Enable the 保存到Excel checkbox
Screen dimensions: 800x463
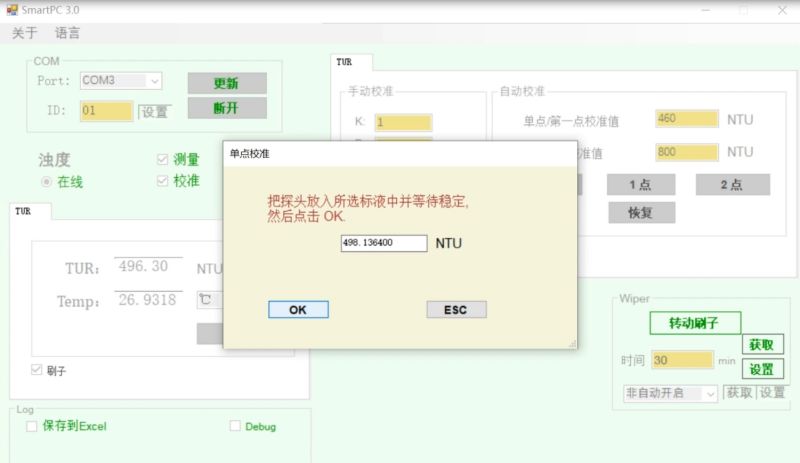32,426
